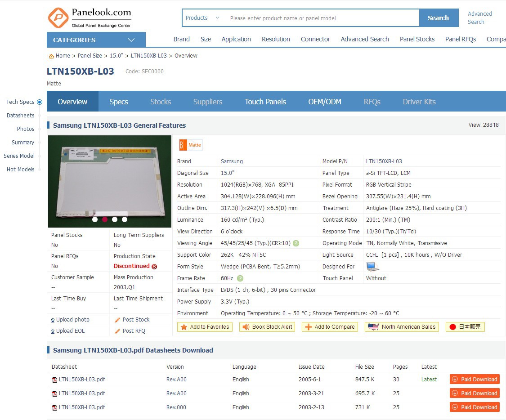Viewport: 506px width, 420px height.
Task: Click LTN150XB-L03 breadcrumb link
Action: point(149,56)
